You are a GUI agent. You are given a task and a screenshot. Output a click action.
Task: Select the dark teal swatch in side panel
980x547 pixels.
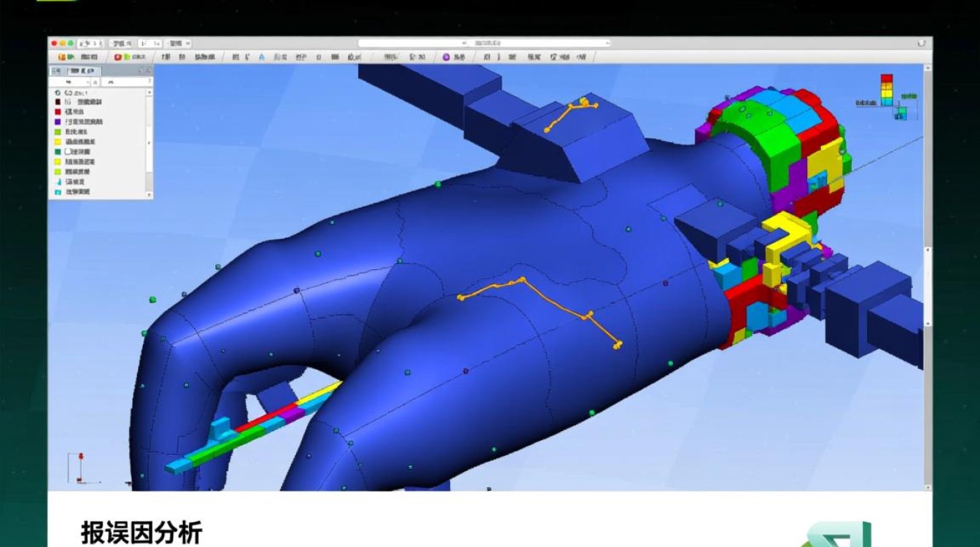coord(58,152)
